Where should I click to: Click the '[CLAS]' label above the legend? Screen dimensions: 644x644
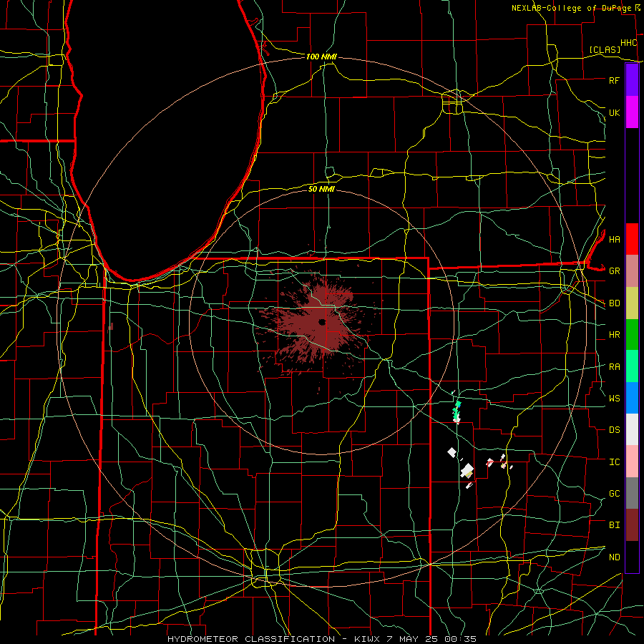point(604,49)
